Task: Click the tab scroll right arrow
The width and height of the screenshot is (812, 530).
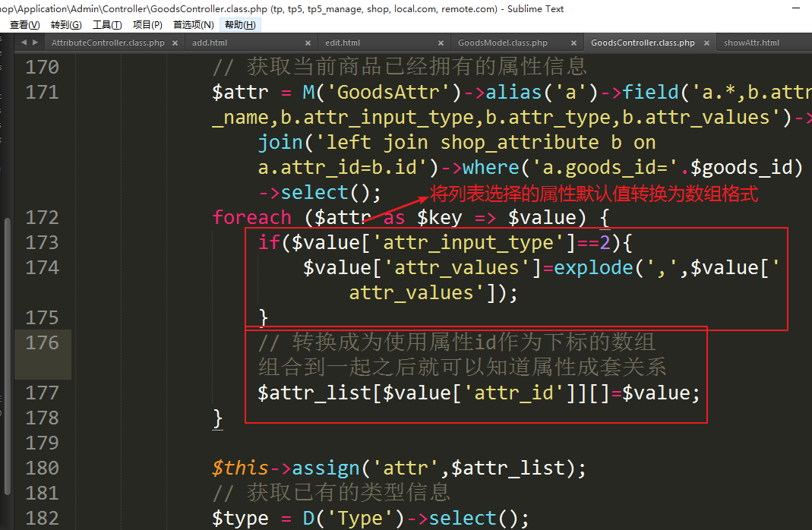Action: click(35, 43)
